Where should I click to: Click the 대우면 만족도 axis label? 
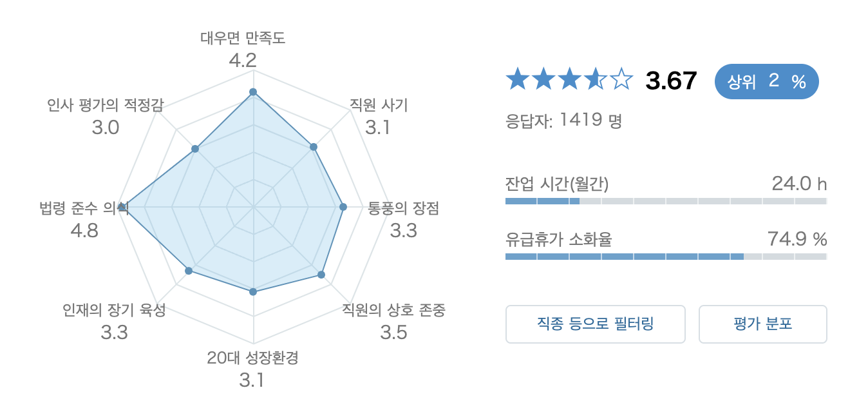tap(243, 38)
